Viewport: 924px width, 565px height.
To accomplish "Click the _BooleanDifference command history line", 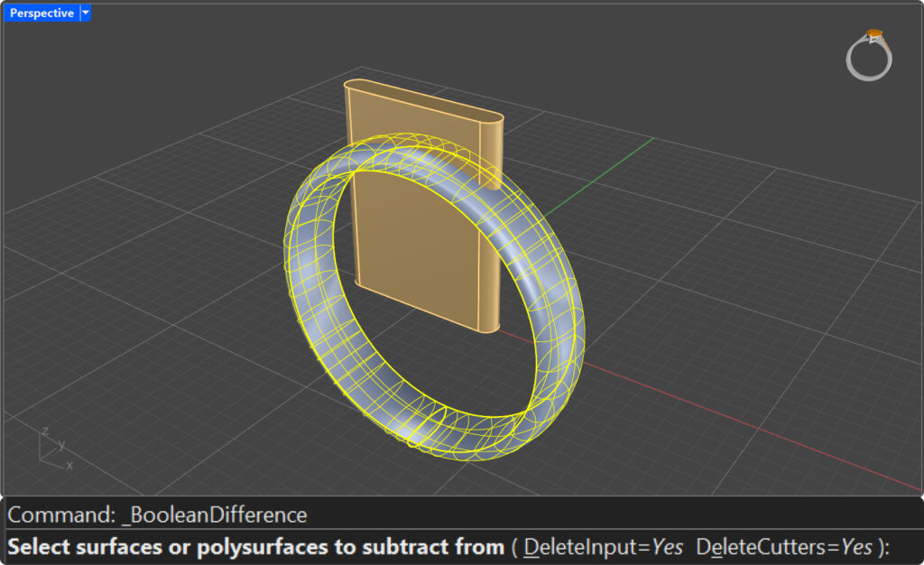I will coord(158,515).
